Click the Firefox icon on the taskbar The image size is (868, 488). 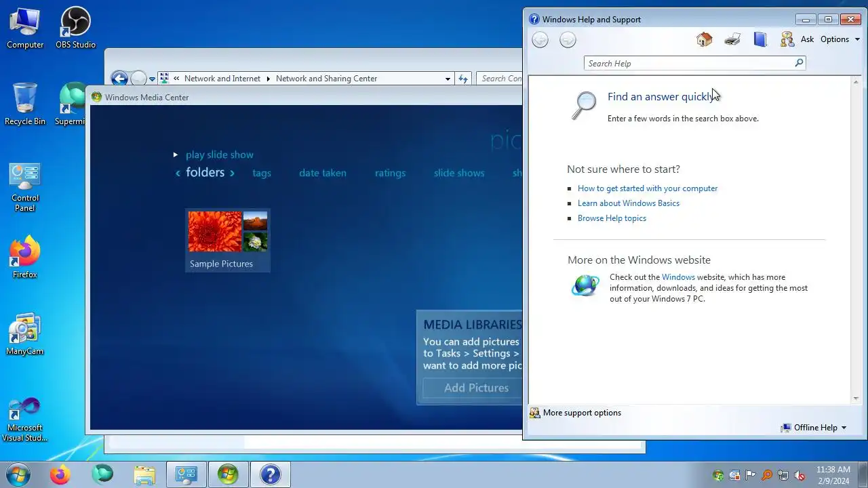[60, 474]
